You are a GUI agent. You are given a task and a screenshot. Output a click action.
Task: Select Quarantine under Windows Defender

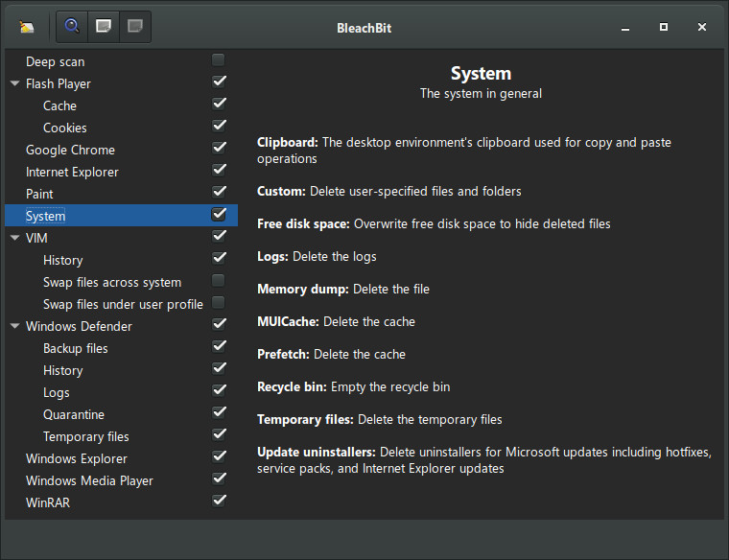(x=74, y=414)
